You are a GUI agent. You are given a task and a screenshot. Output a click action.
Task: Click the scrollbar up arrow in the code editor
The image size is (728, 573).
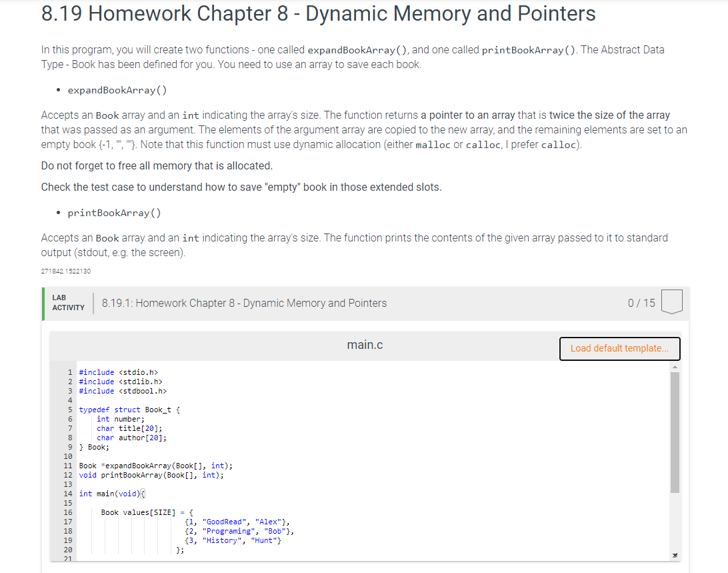pyautogui.click(x=675, y=366)
